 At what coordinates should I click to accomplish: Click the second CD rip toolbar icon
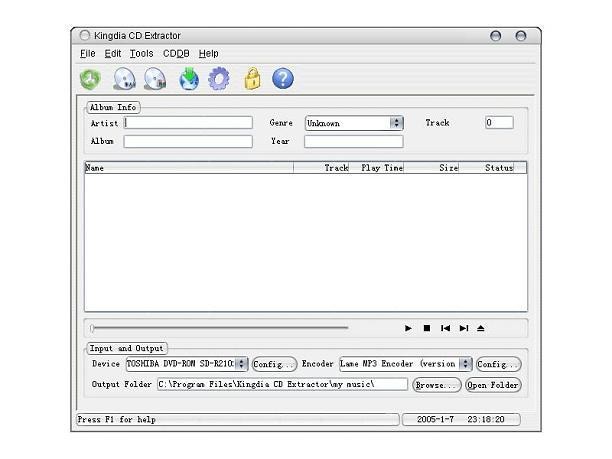coord(155,79)
